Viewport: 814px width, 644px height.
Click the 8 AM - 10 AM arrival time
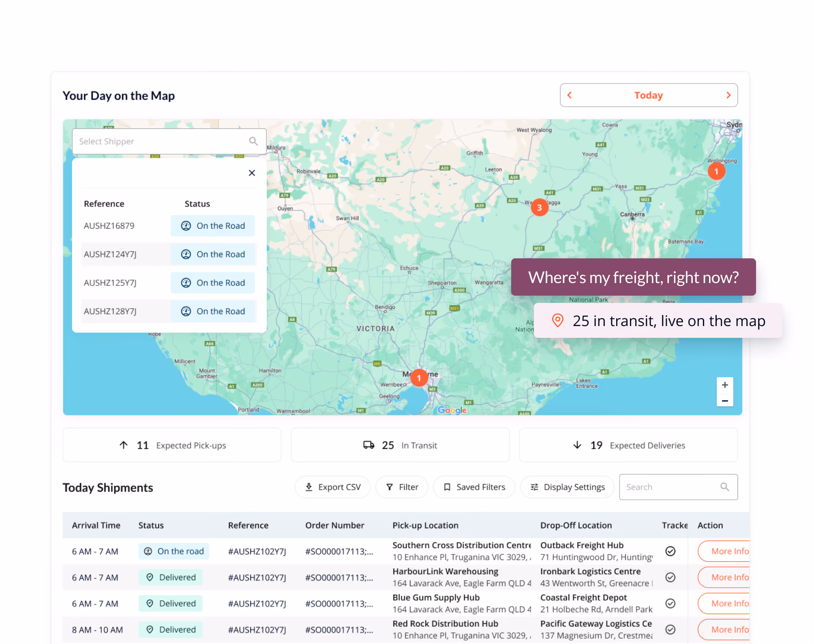pos(97,630)
